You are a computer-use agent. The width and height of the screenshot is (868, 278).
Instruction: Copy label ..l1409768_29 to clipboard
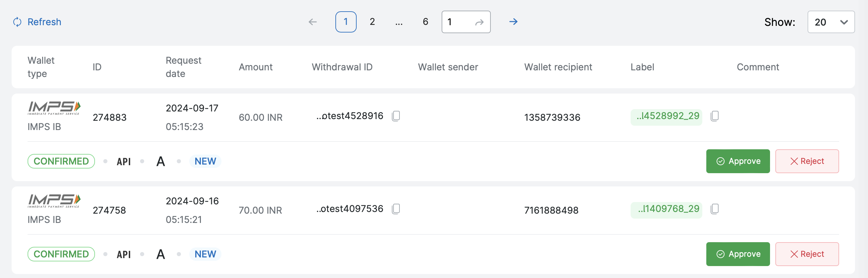tap(714, 209)
